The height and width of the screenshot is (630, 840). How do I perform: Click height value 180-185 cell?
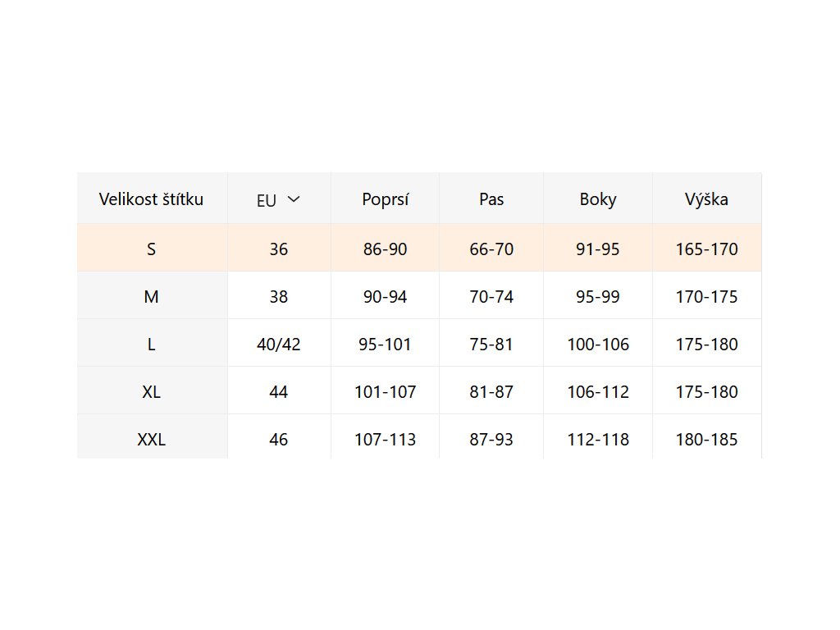click(x=706, y=440)
